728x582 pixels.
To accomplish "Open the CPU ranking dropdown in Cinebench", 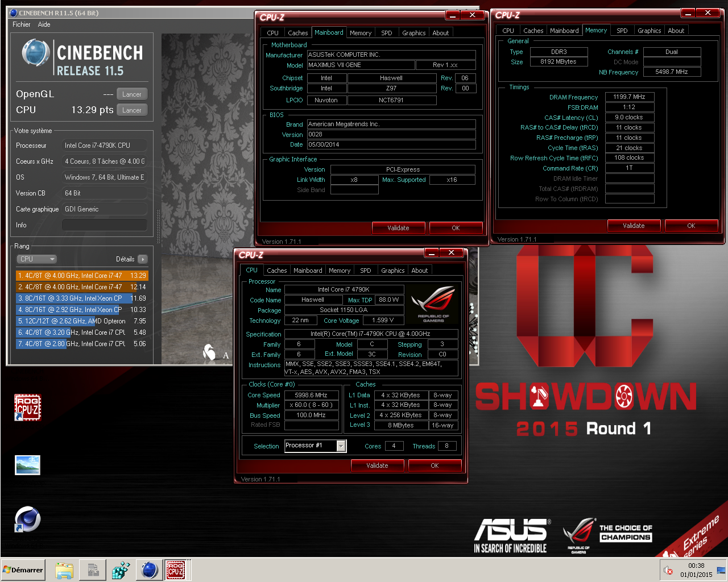I will (x=37, y=259).
